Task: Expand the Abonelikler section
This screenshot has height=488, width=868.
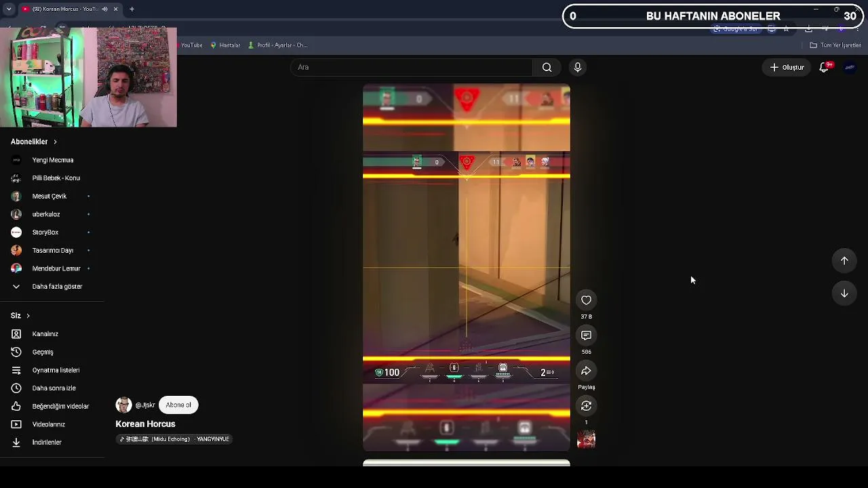Action: point(34,142)
